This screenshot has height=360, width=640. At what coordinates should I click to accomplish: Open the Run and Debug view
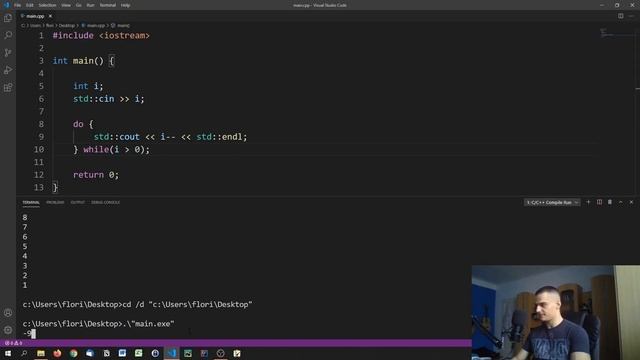8,70
